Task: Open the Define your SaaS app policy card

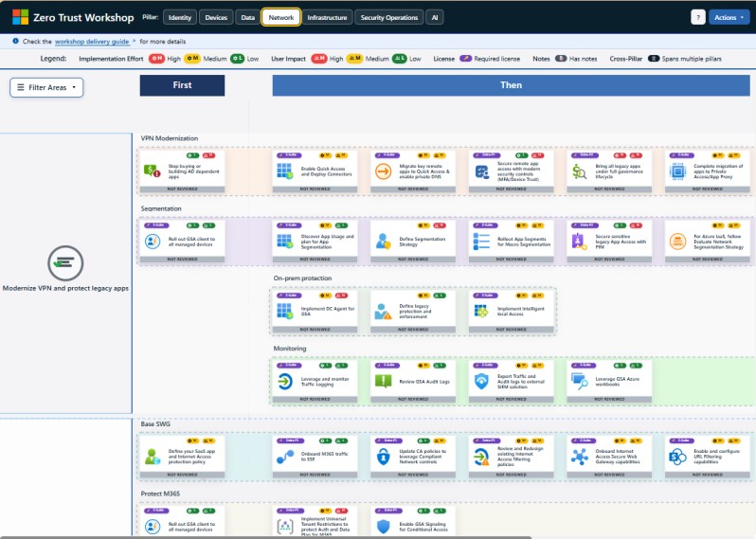Action: (x=182, y=456)
